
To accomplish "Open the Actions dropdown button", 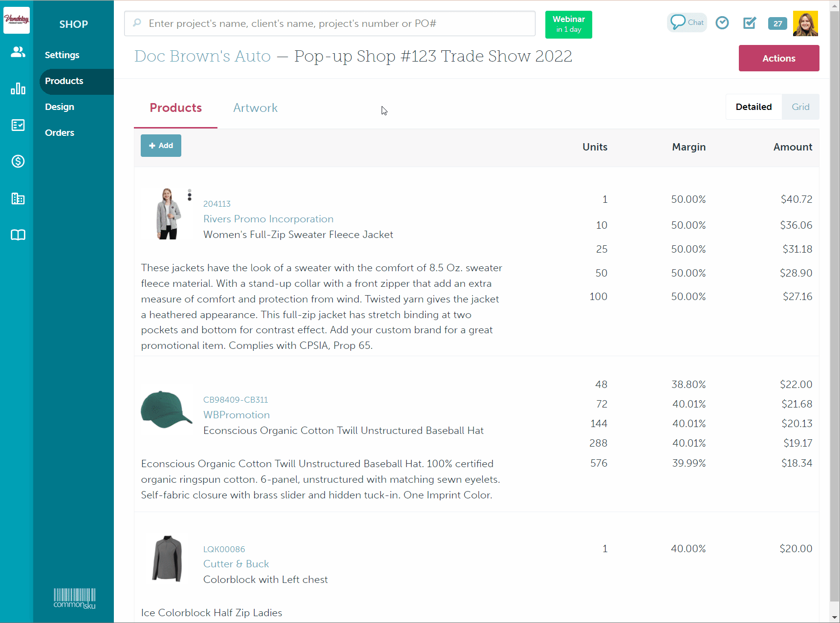I will (x=778, y=58).
